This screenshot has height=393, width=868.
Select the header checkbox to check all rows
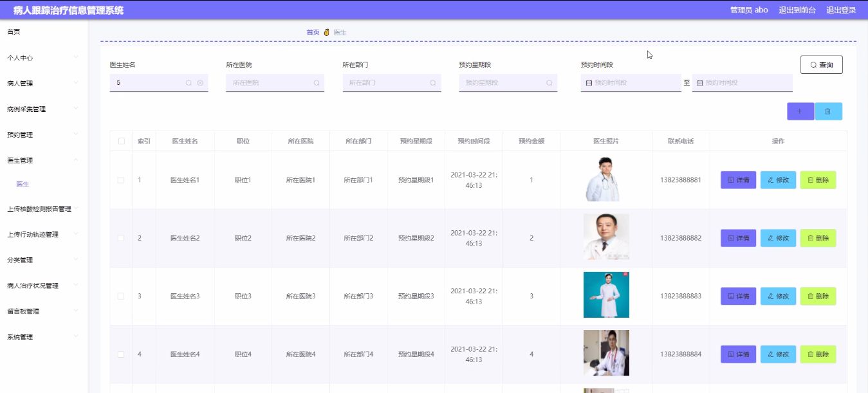click(x=121, y=141)
